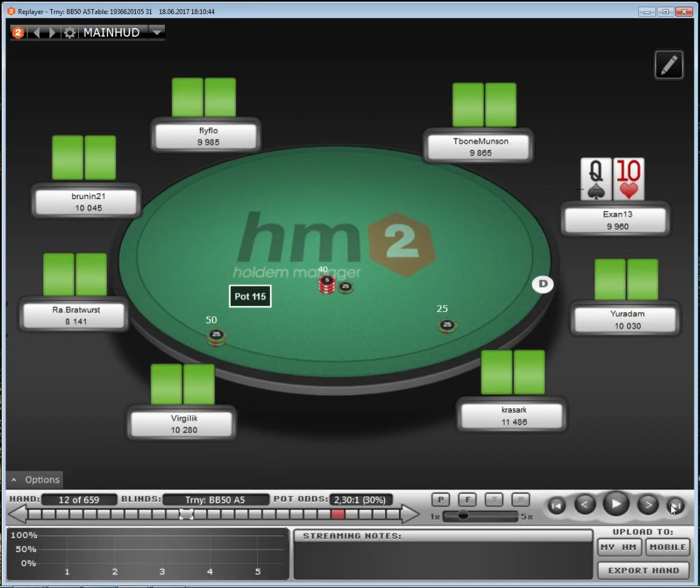Jump to the Flop street (F)
Viewport: 700px width, 588px height.
coord(467,499)
